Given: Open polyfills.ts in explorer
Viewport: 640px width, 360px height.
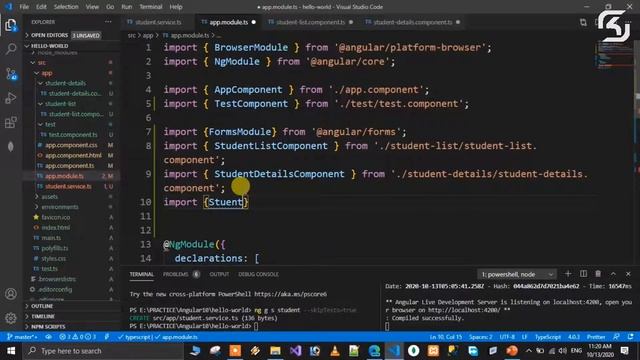Looking at the screenshot, I should 55,248.
